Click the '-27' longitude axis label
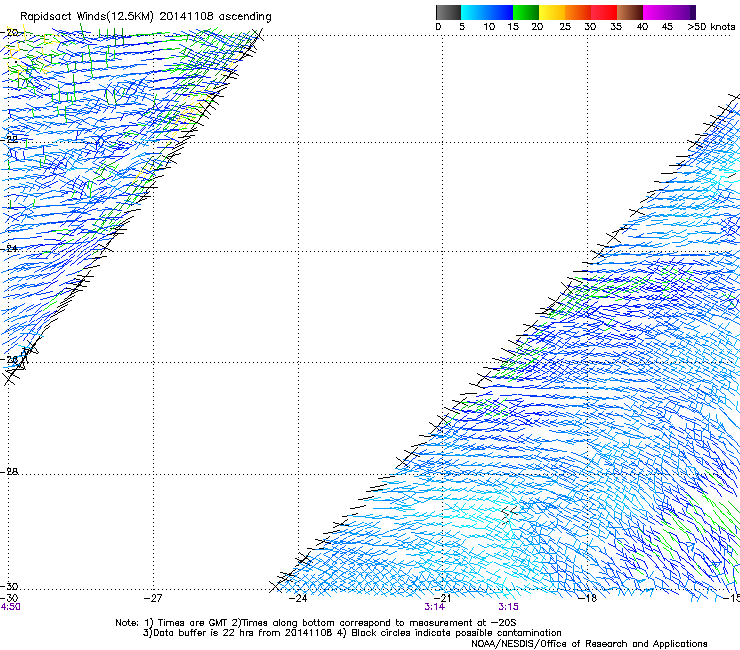The image size is (740, 650). pos(153,598)
